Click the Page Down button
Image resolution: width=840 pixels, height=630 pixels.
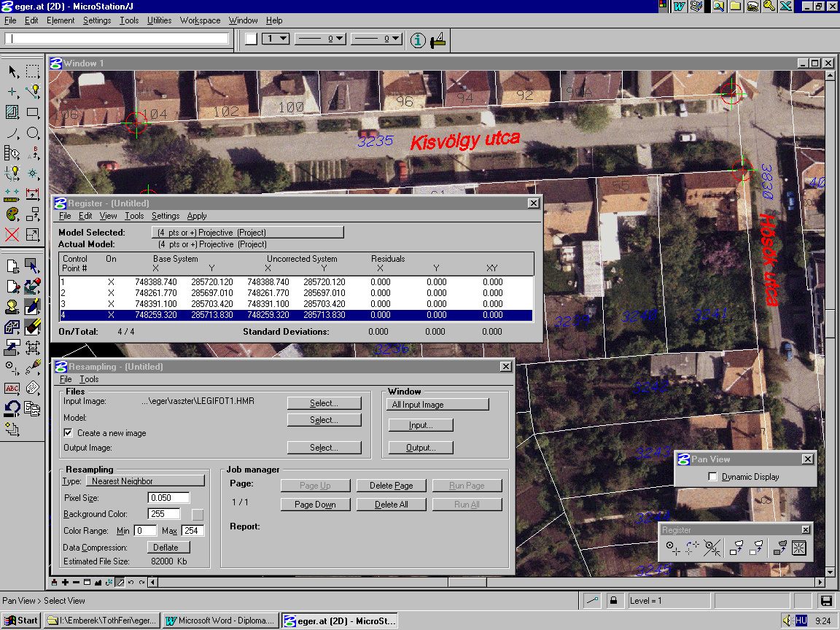(x=315, y=505)
